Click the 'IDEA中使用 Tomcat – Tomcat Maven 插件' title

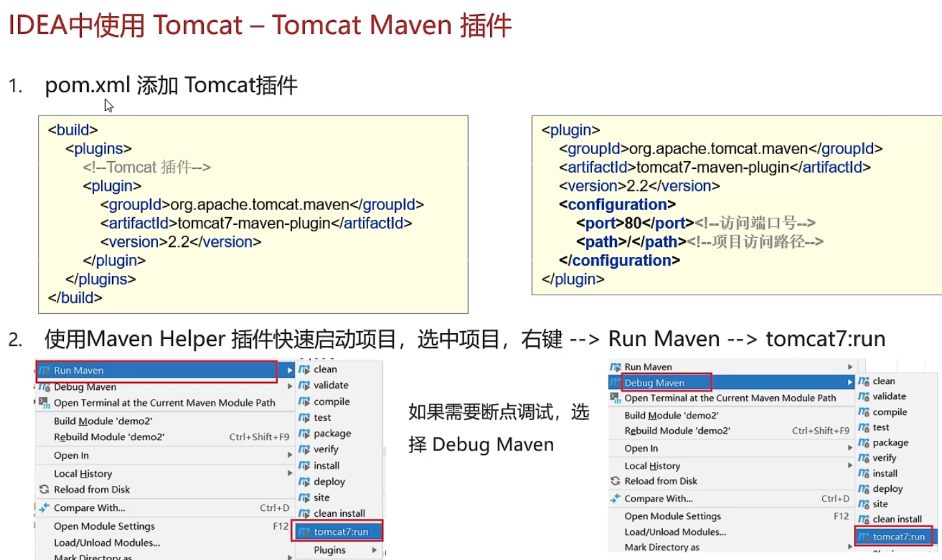click(x=260, y=26)
